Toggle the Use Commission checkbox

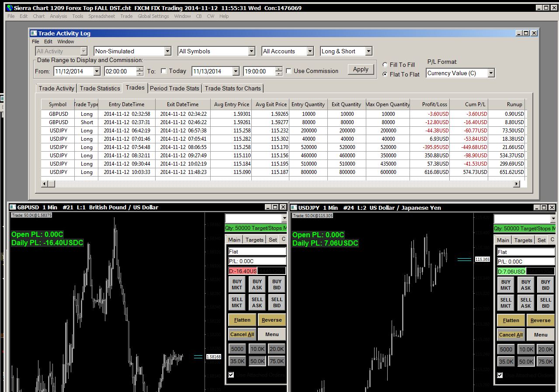pos(288,71)
